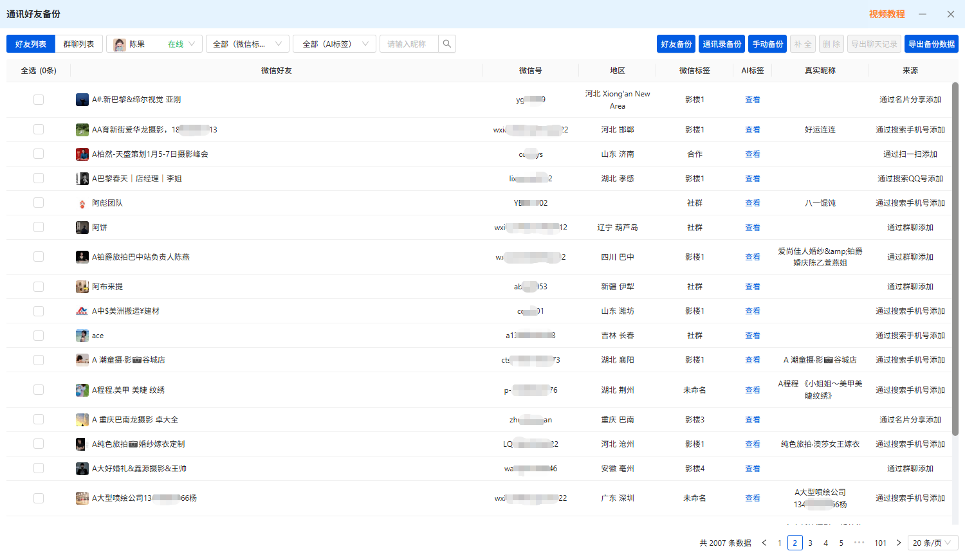Switch to 好友列表 tab
The height and width of the screenshot is (560, 965).
pyautogui.click(x=31, y=44)
